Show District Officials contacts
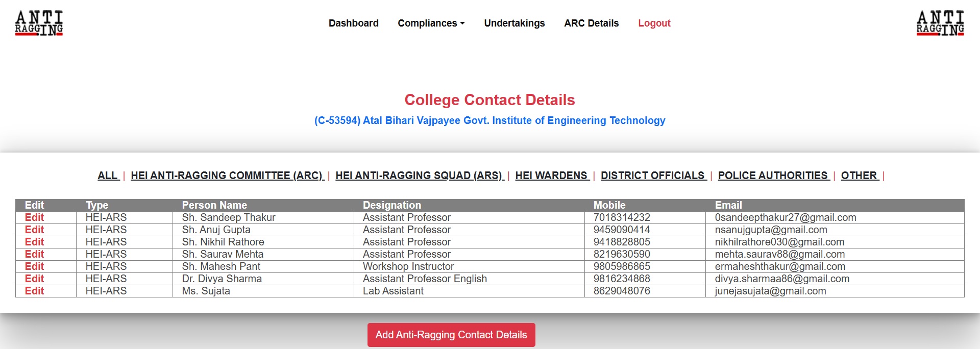This screenshot has width=980, height=349. [x=652, y=176]
